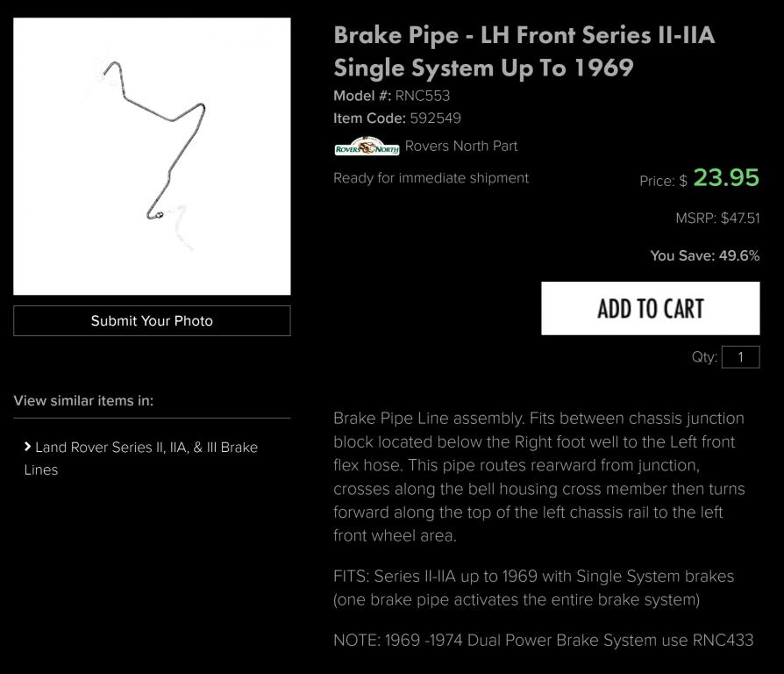Click the You Save 49.6% label
The image size is (784, 674).
(704, 256)
